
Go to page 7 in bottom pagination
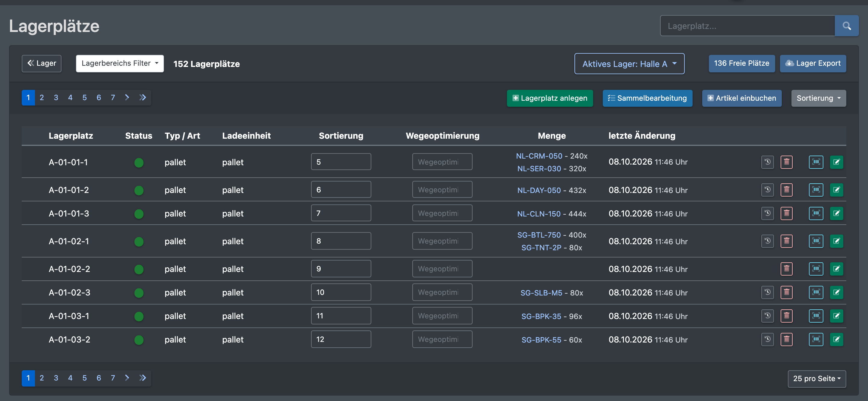point(113,378)
